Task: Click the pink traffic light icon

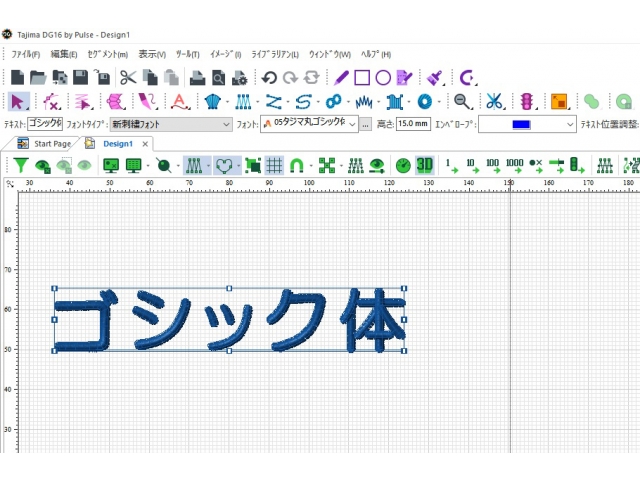Action: point(527,102)
